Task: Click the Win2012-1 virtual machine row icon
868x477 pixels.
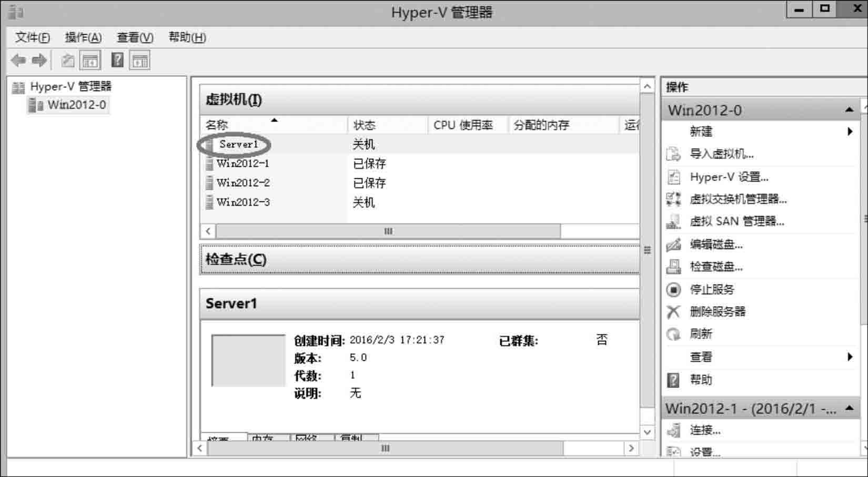Action: [209, 164]
